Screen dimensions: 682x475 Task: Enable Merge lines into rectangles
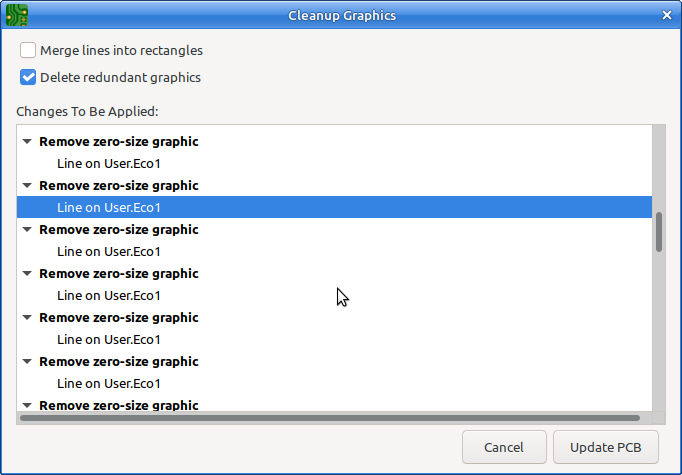coord(28,50)
